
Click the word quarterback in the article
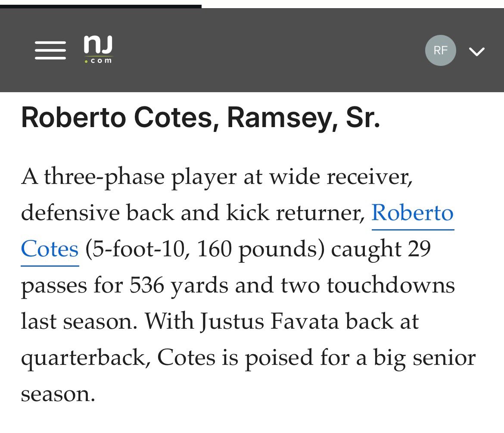coord(86,358)
